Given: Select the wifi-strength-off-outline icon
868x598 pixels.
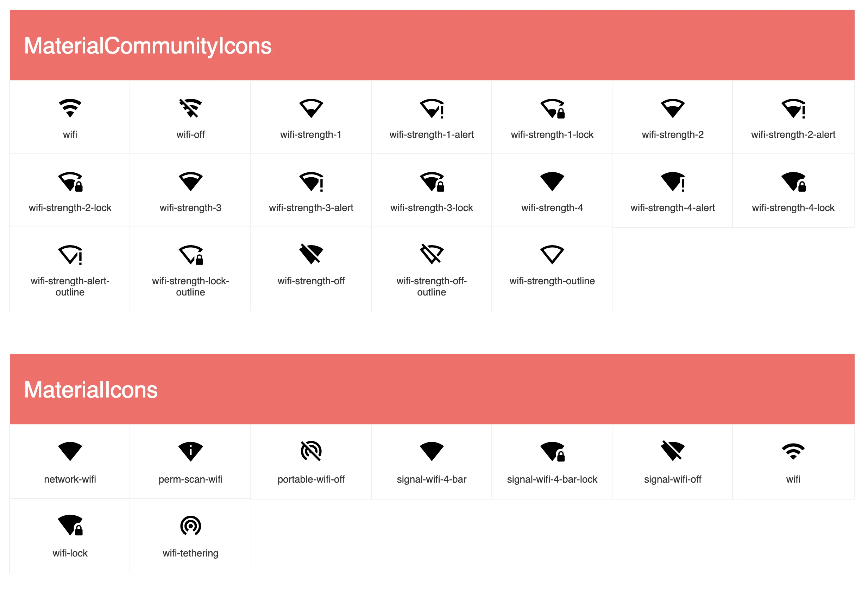Looking at the screenshot, I should [432, 254].
